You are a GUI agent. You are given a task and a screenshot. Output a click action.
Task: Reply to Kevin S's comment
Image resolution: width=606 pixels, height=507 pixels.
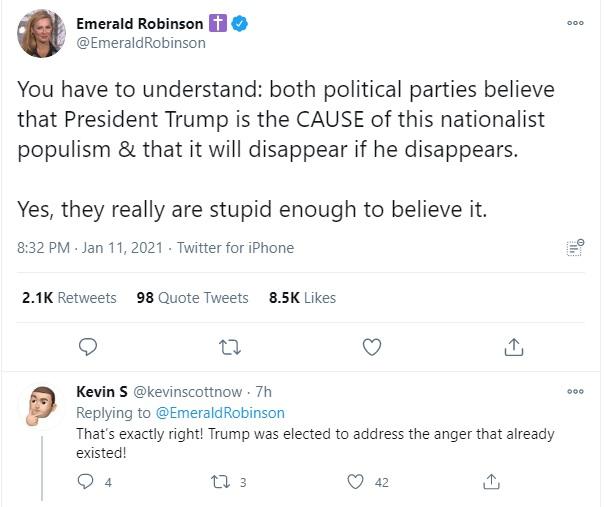(x=86, y=482)
